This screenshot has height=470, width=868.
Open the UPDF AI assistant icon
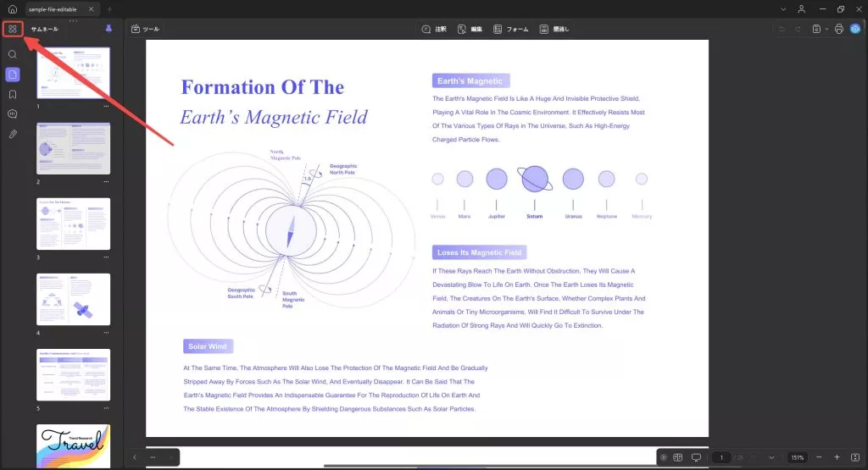[x=855, y=29]
